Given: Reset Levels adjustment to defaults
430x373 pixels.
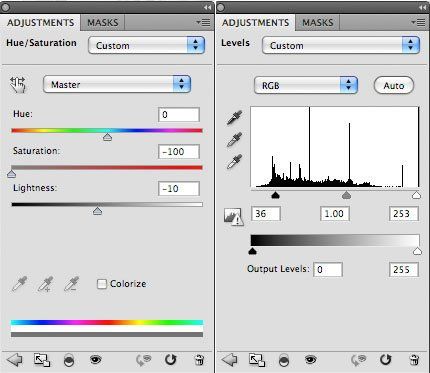Looking at the screenshot, I should pyautogui.click(x=386, y=360).
